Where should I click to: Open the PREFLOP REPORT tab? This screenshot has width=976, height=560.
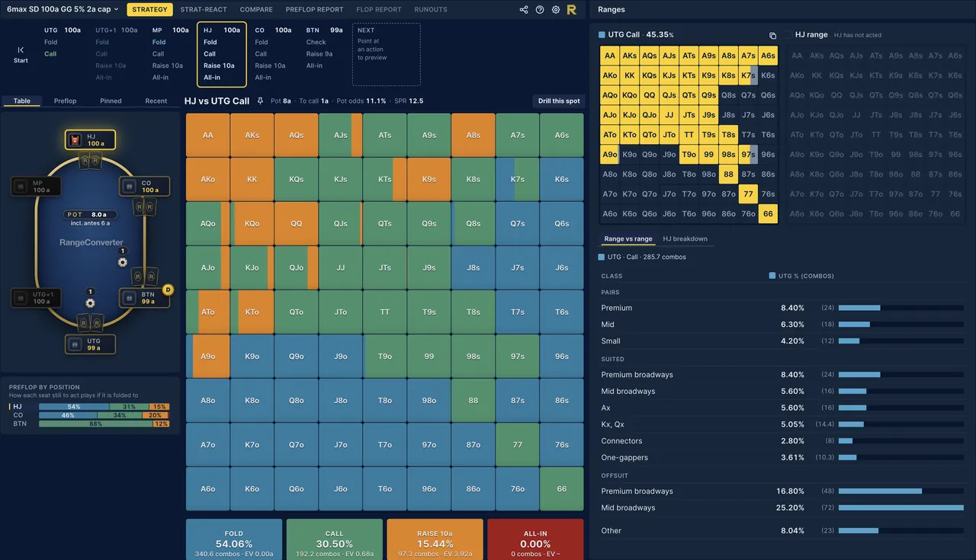pos(314,10)
